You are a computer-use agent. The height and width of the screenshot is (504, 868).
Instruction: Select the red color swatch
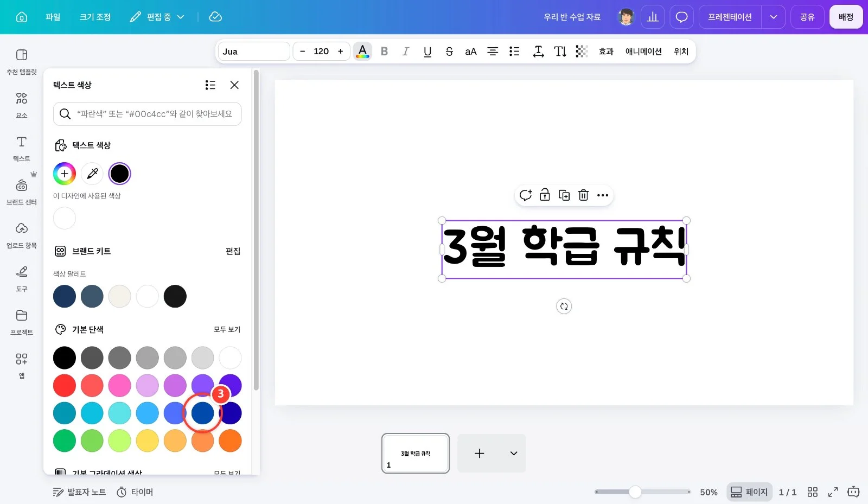coord(65,386)
